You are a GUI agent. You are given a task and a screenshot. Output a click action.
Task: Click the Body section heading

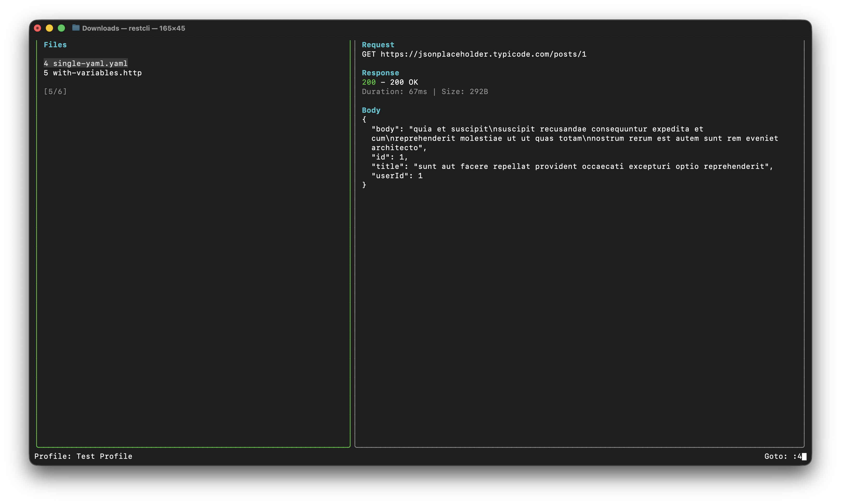click(371, 110)
